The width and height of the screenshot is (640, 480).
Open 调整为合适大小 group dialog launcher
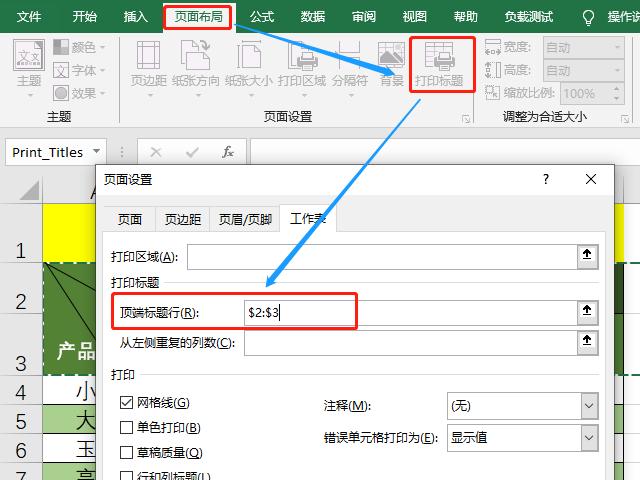[x=625, y=119]
